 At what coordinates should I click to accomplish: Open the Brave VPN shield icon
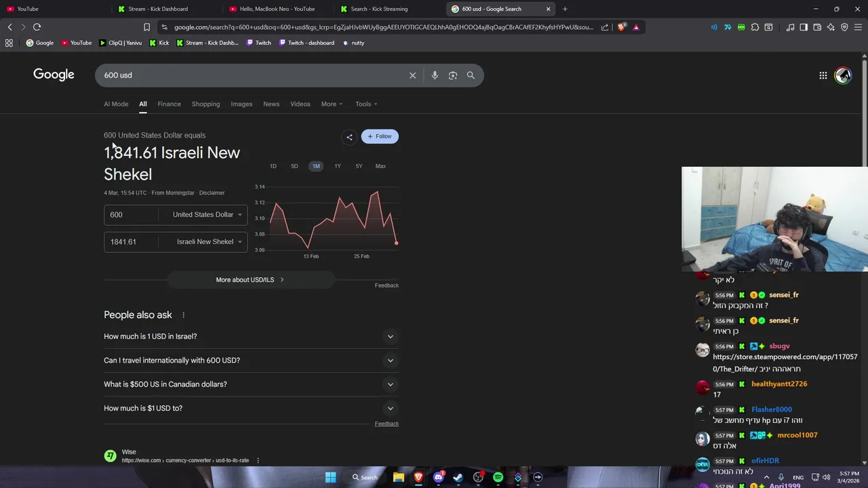point(844,27)
